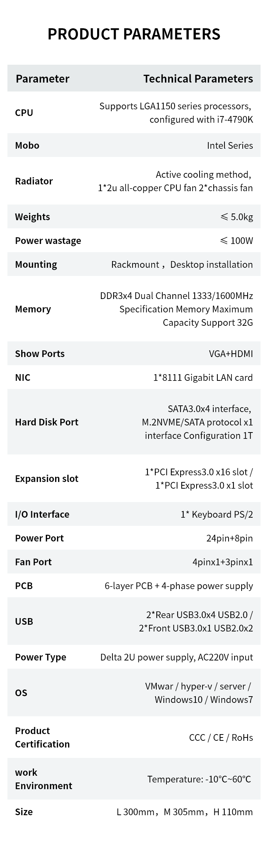Click the Fan Port label
This screenshot has width=268, height=868.
(33, 562)
